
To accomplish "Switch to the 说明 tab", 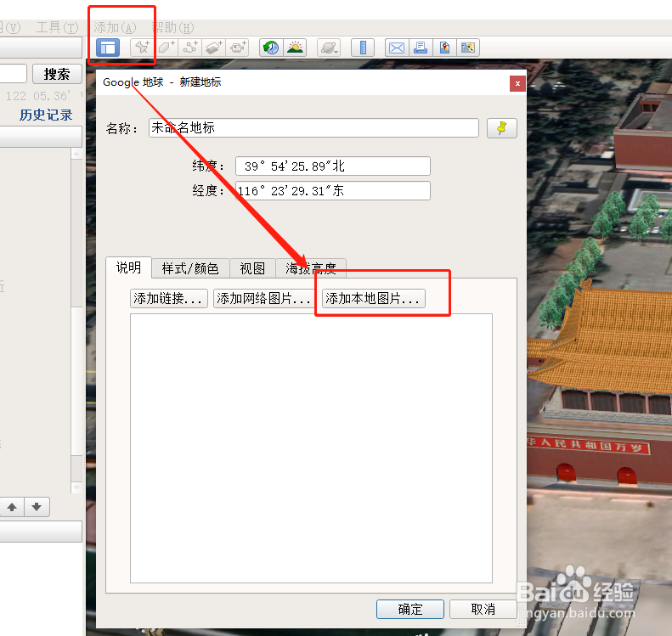I will pos(128,267).
